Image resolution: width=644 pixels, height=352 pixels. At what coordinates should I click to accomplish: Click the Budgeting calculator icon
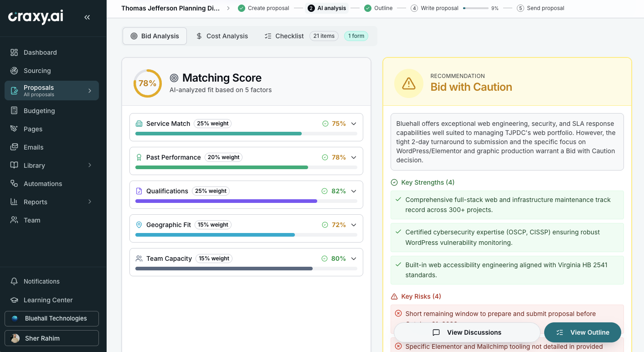(14, 110)
